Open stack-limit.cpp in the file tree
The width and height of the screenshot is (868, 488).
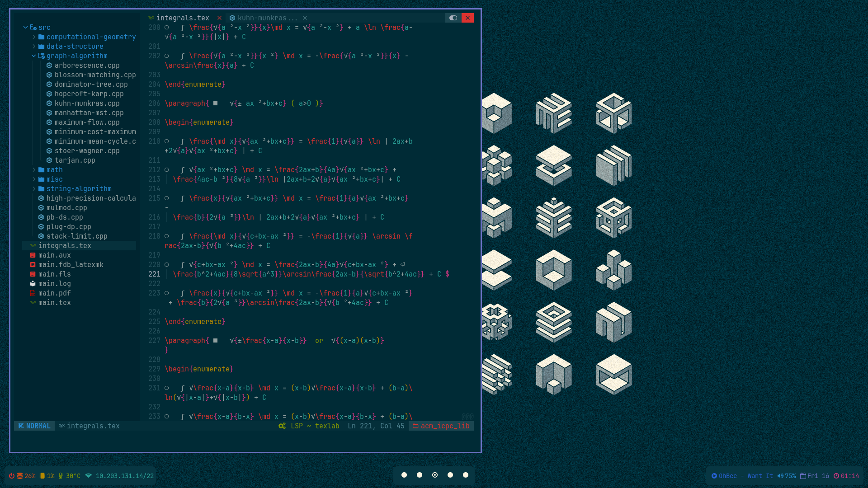click(77, 236)
